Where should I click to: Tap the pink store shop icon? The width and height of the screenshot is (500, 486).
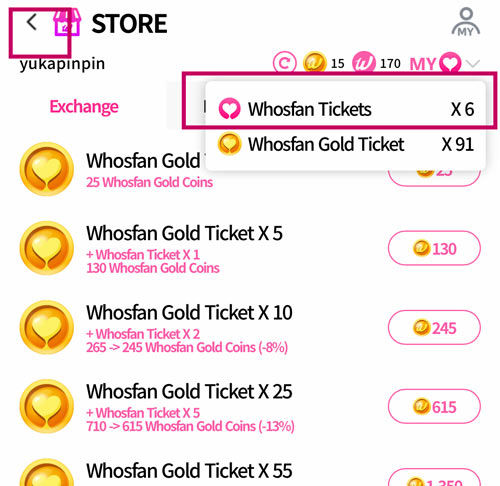pyautogui.click(x=67, y=22)
